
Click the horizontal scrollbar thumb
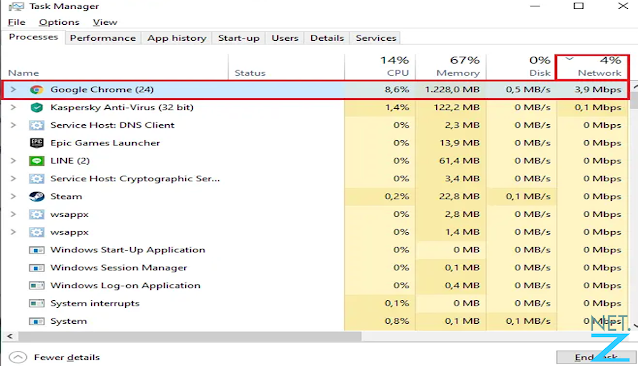(190, 336)
